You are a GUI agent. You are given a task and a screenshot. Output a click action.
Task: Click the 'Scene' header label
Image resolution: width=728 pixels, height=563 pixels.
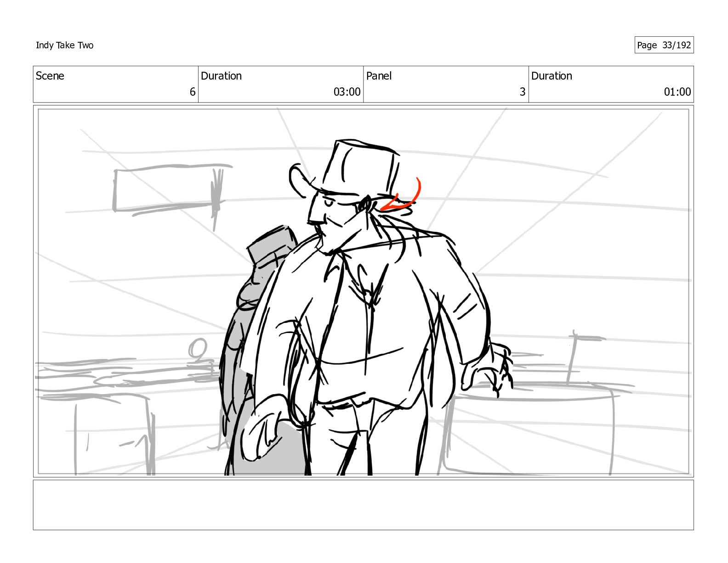click(x=50, y=76)
